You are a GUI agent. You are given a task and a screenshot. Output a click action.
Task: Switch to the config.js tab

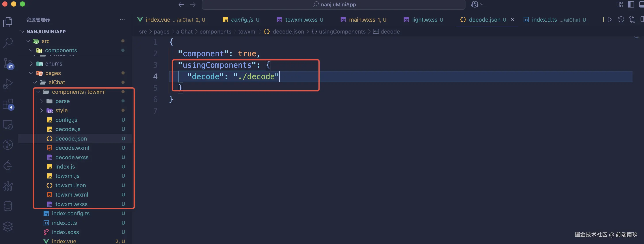[x=242, y=20]
